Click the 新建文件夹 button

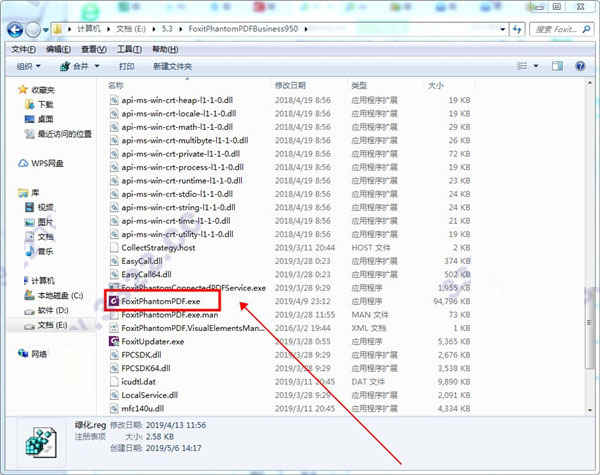click(172, 67)
